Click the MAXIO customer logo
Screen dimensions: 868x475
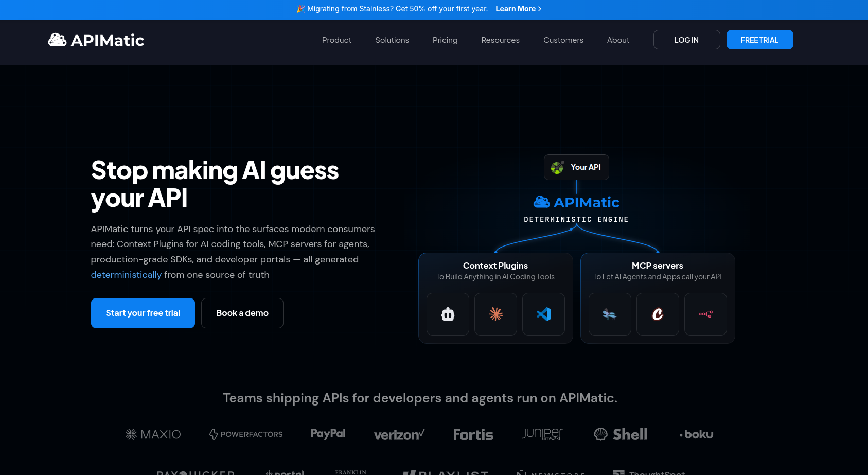(153, 434)
